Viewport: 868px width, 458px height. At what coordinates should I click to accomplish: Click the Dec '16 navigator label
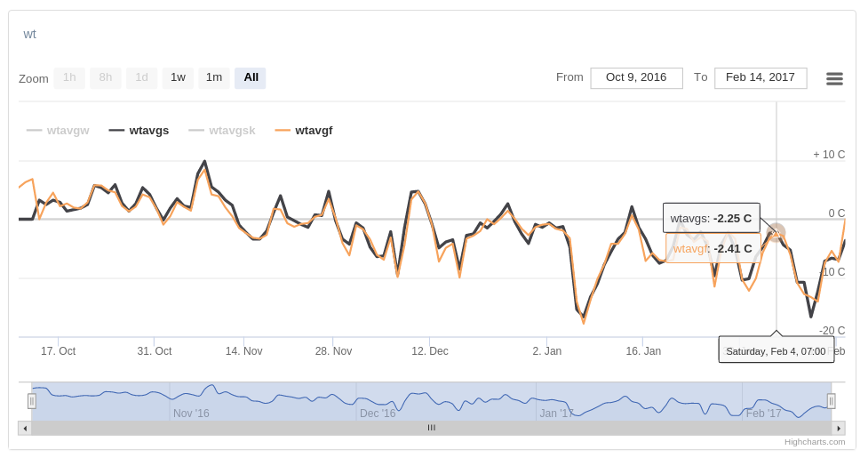(x=378, y=414)
